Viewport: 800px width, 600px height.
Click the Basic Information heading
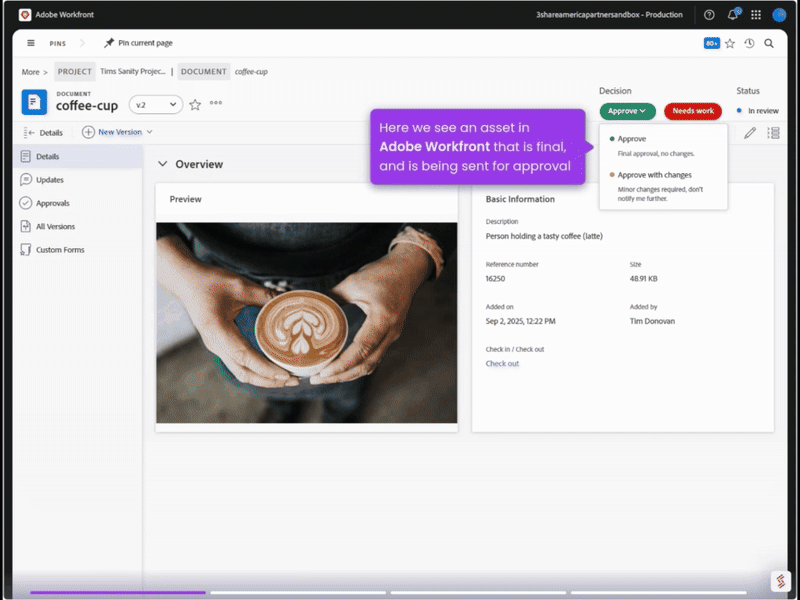(520, 199)
